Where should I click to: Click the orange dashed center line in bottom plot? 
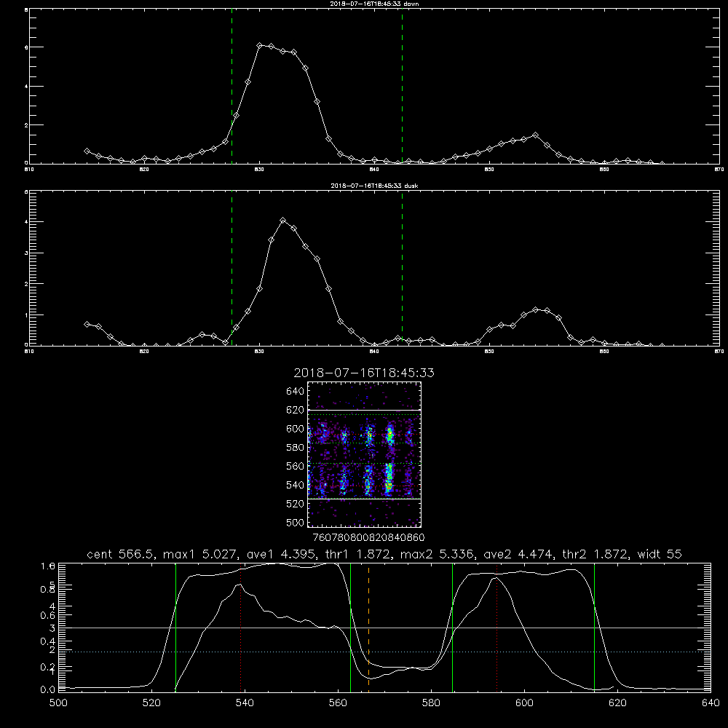tap(368, 628)
